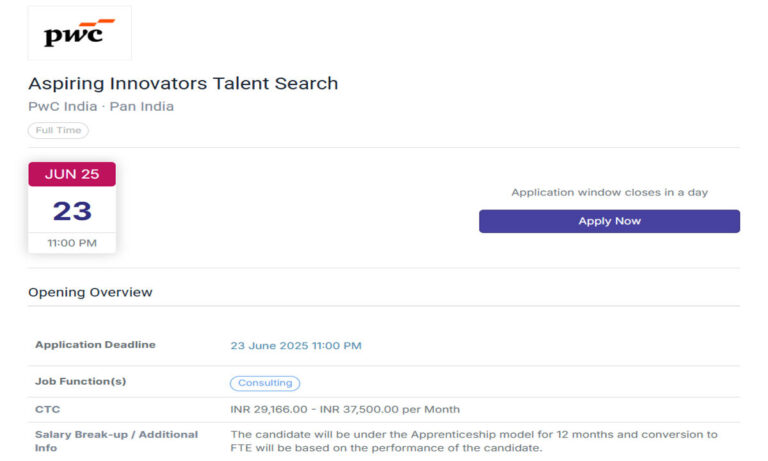Click the Apply Now button

609,221
